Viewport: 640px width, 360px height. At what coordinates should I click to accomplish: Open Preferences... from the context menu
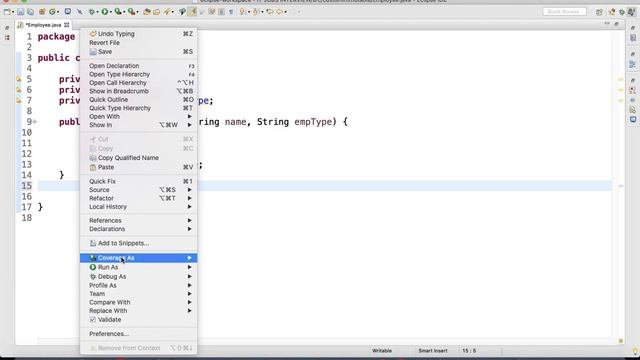(x=139, y=334)
